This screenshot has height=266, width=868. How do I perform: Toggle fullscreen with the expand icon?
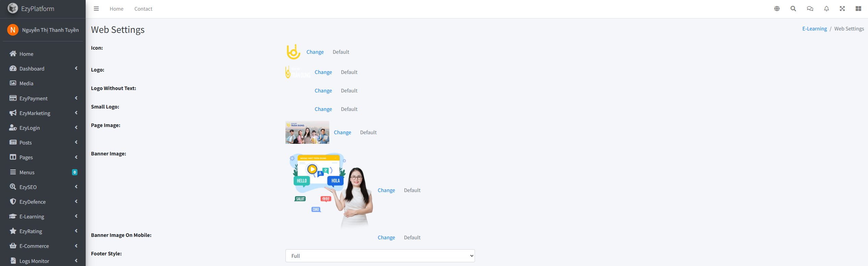842,9
